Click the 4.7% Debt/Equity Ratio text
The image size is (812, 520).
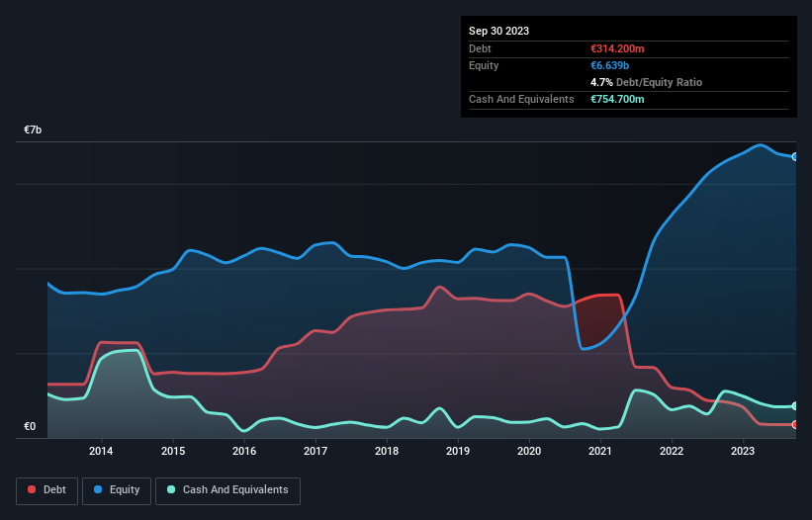646,82
